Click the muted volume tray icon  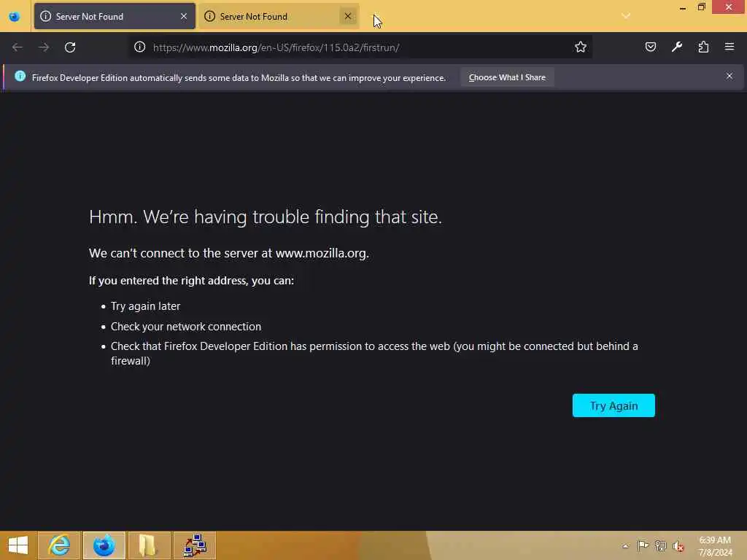pyautogui.click(x=678, y=546)
